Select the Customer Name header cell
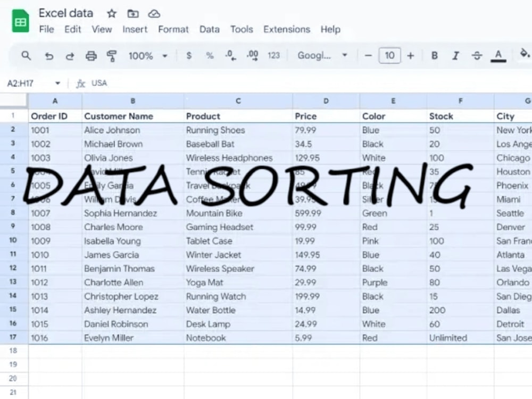The height and width of the screenshot is (399, 532). tap(133, 116)
